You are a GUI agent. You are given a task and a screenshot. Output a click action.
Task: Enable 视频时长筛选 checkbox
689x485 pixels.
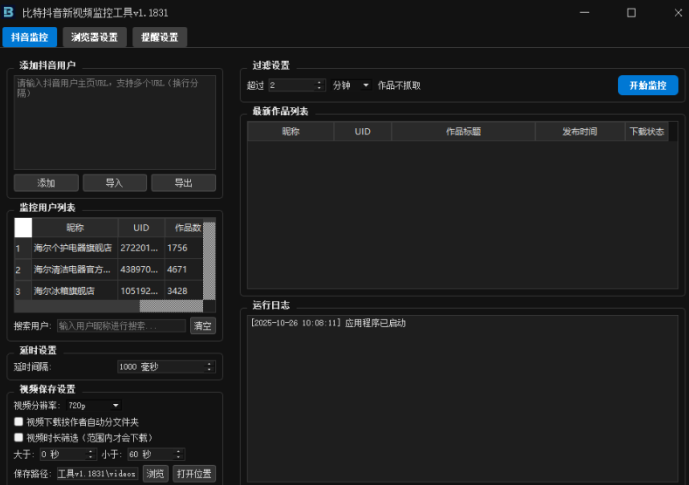point(18,438)
